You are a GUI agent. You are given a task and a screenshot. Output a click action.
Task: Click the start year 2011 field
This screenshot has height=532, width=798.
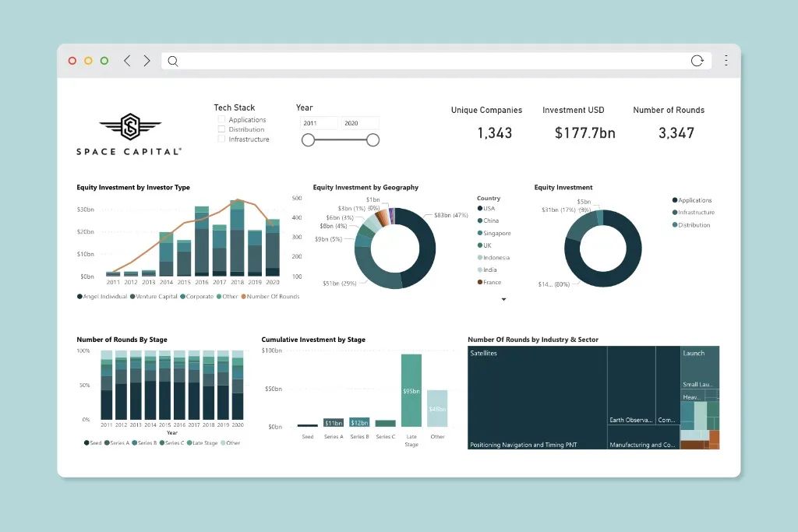319,123
